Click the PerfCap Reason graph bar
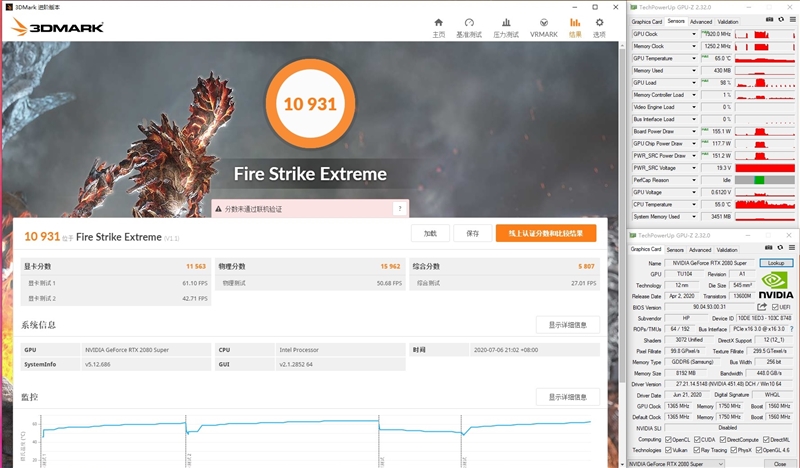Screen dimensions: 800x468 pyautogui.click(x=763, y=179)
